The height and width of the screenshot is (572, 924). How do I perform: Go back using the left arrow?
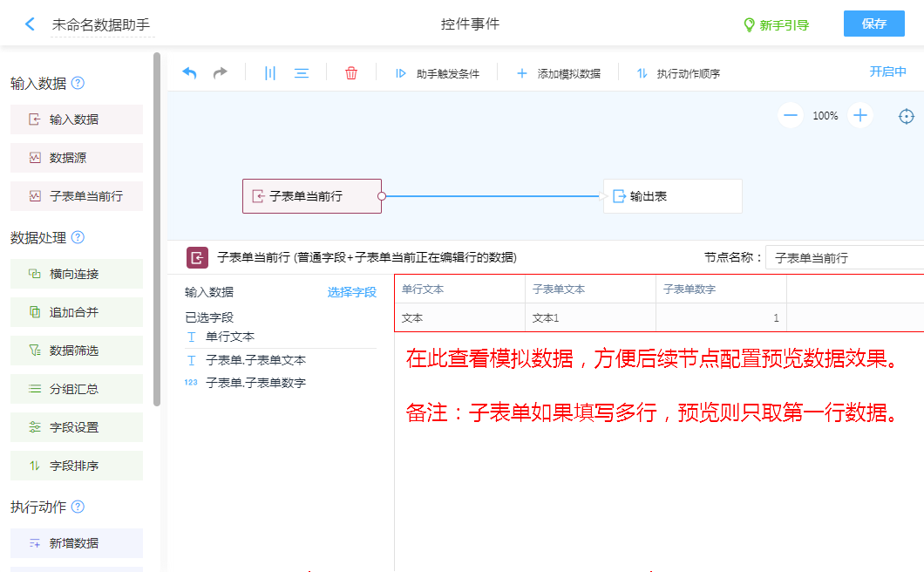click(31, 24)
